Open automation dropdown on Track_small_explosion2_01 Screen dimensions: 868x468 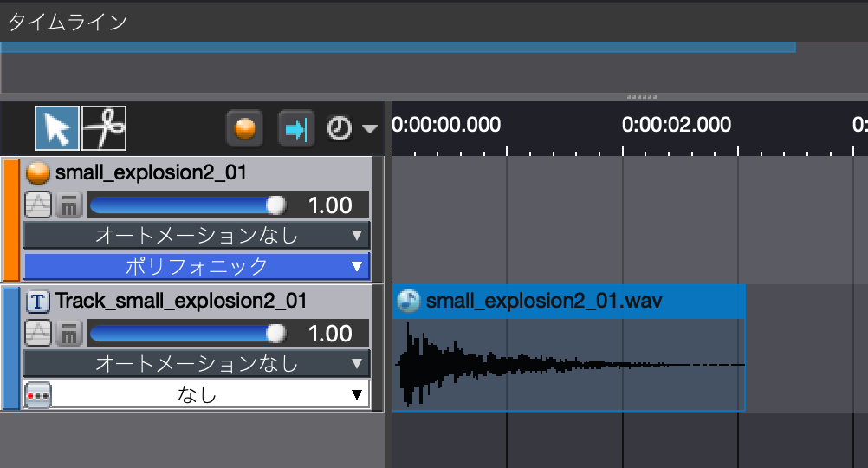(x=197, y=364)
